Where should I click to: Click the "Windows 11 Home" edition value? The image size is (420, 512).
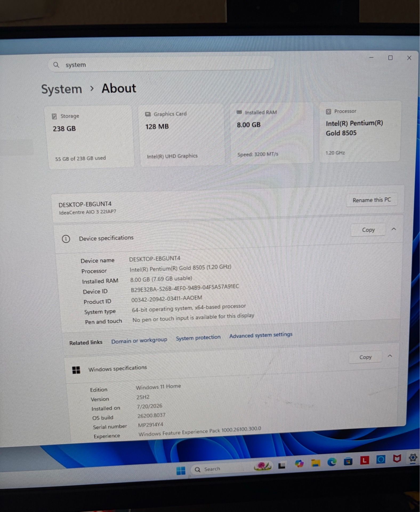(x=158, y=387)
